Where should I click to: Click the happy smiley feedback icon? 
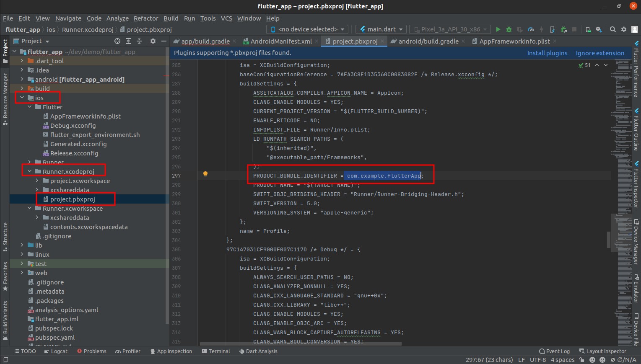tap(592, 360)
